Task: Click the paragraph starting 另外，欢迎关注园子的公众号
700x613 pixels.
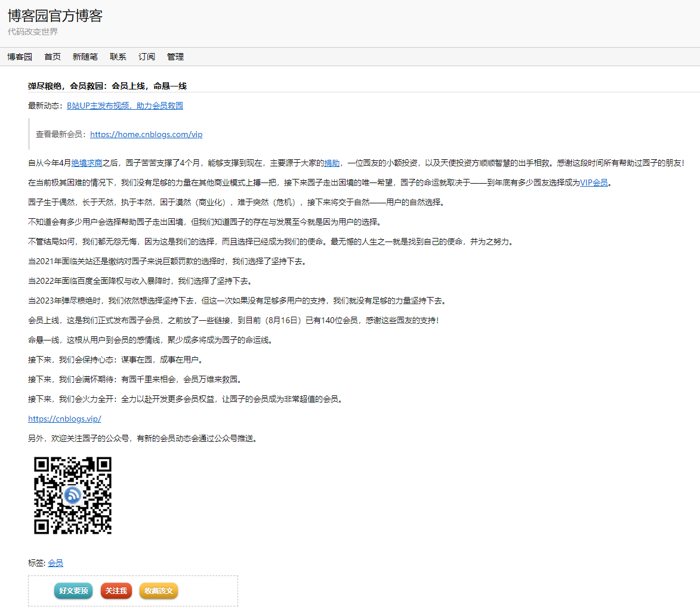Action: [143, 438]
